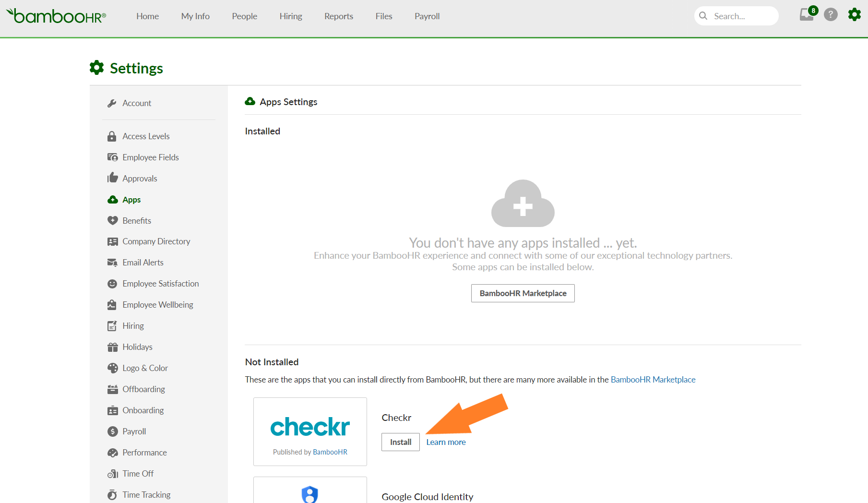The height and width of the screenshot is (503, 868).
Task: Open the My Info tab
Action: (x=195, y=16)
